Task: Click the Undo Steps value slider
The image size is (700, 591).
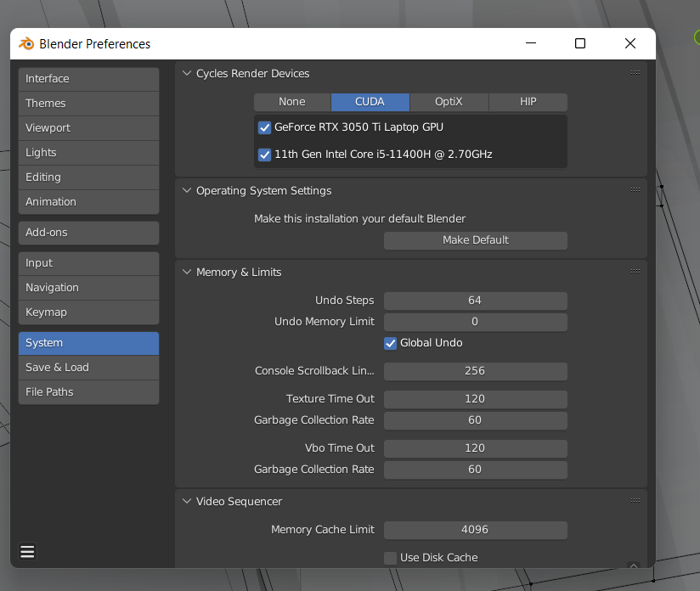Action: coord(475,301)
